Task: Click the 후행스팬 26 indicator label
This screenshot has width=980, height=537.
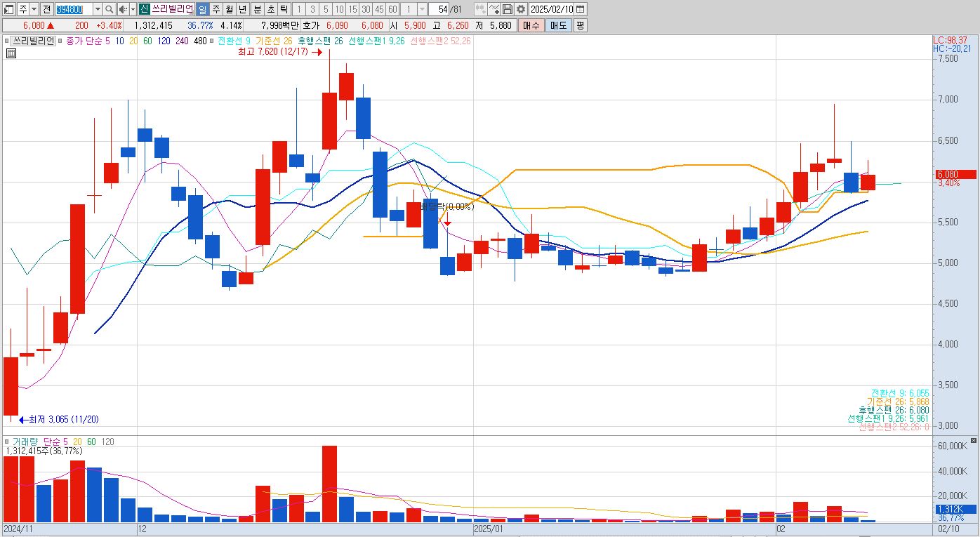Action: click(320, 41)
